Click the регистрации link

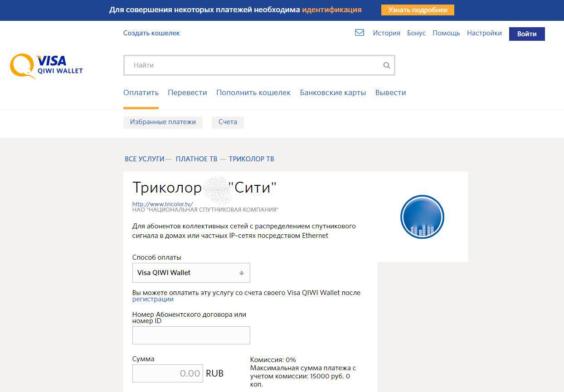153,299
